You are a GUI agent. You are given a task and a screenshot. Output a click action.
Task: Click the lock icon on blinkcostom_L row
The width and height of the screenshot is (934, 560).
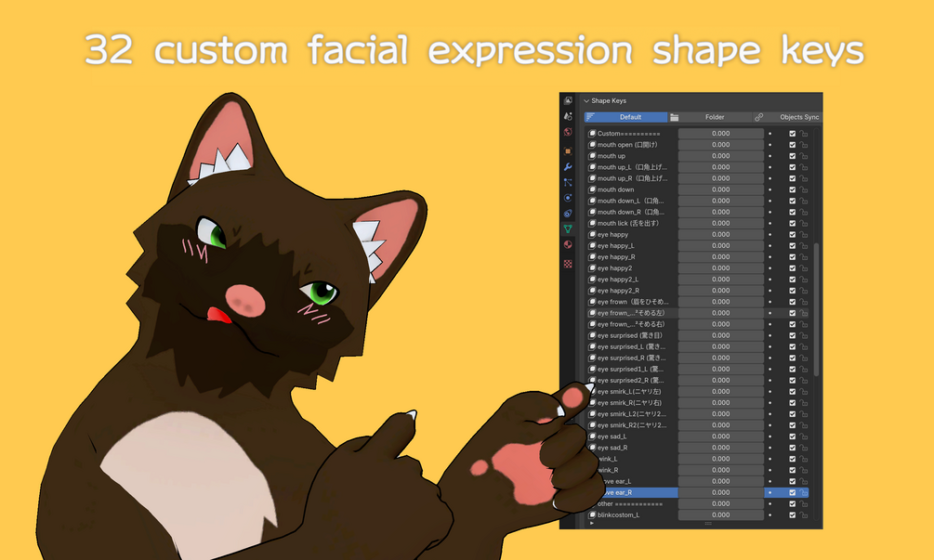(x=804, y=514)
